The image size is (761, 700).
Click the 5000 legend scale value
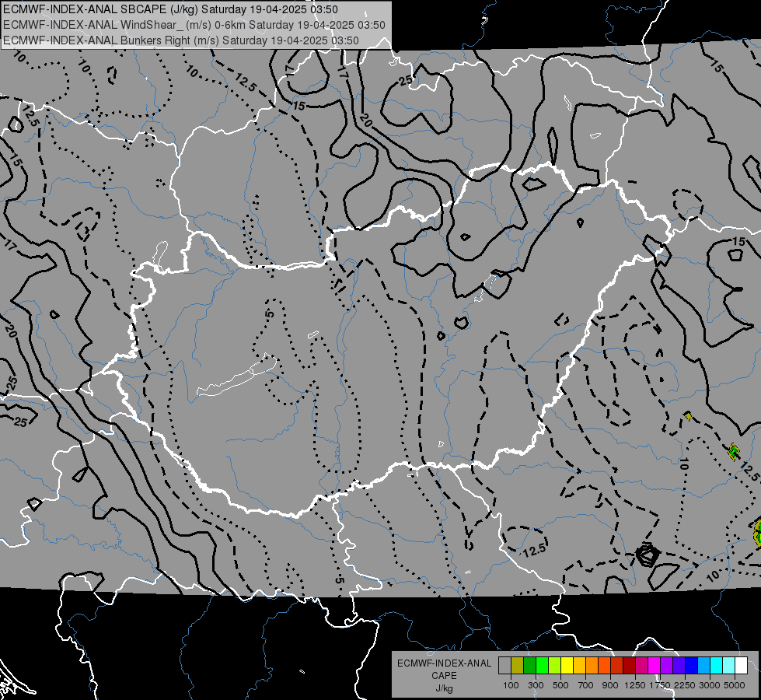735,685
